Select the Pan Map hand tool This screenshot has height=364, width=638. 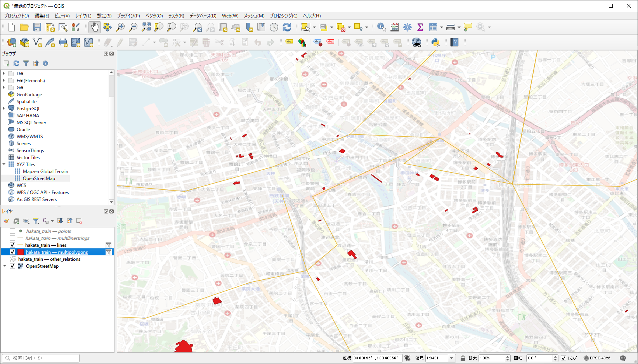(x=95, y=27)
